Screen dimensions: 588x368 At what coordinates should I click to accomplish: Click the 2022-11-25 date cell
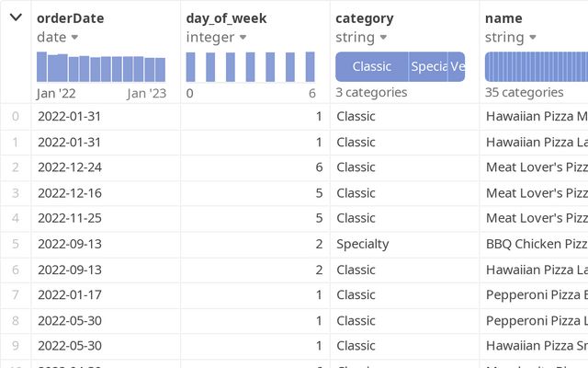coord(69,218)
